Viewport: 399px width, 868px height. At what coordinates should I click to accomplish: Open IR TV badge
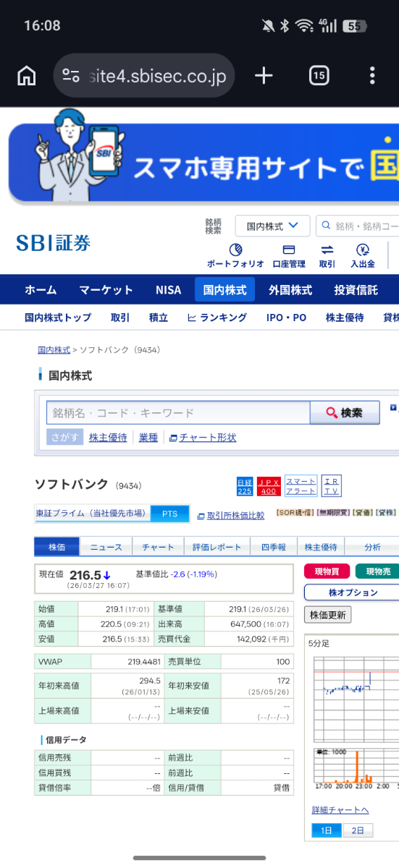pyautogui.click(x=332, y=486)
